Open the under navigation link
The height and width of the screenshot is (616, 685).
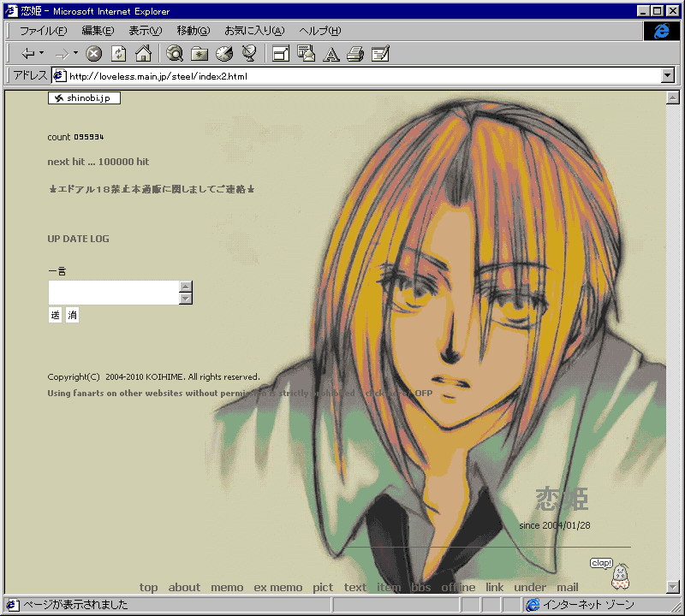coord(530,588)
